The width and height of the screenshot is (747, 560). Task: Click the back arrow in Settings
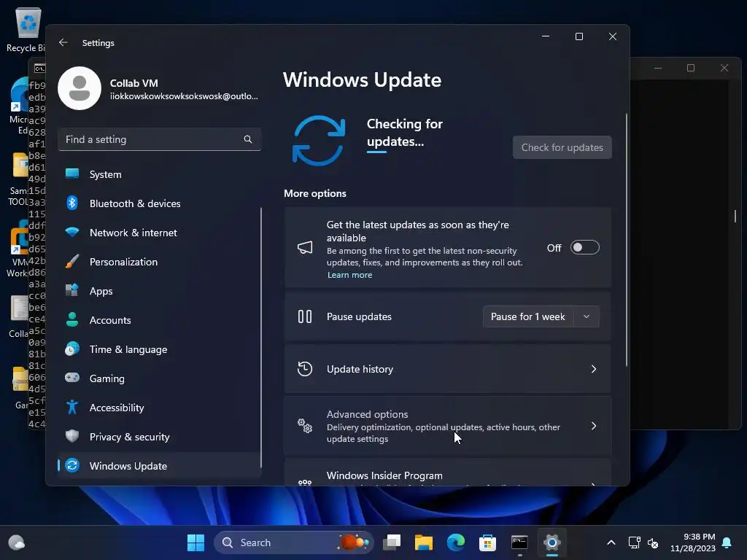point(63,42)
